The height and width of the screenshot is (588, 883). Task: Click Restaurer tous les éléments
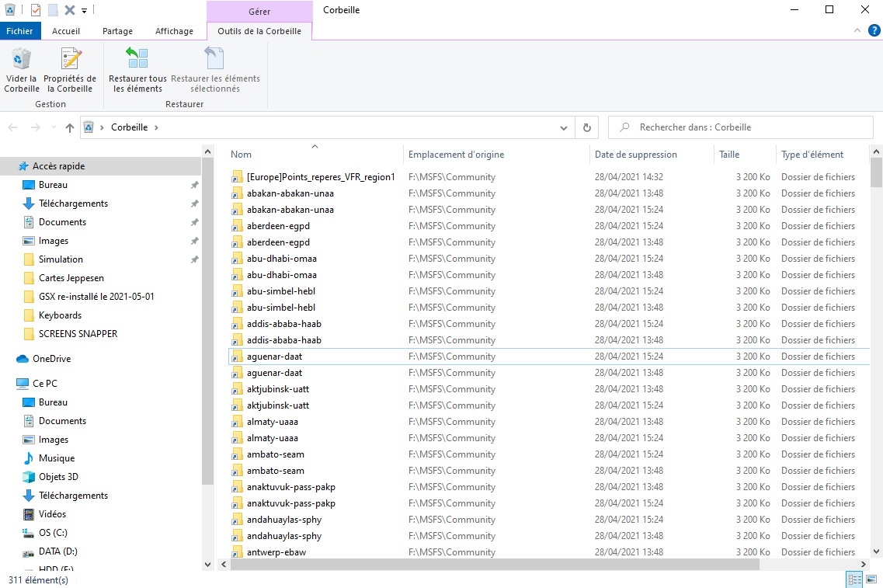pos(137,71)
